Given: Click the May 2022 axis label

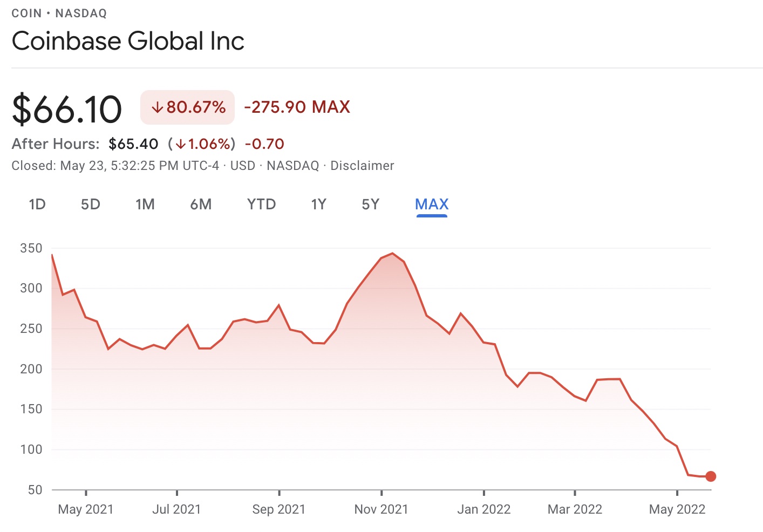Looking at the screenshot, I should point(677,509).
